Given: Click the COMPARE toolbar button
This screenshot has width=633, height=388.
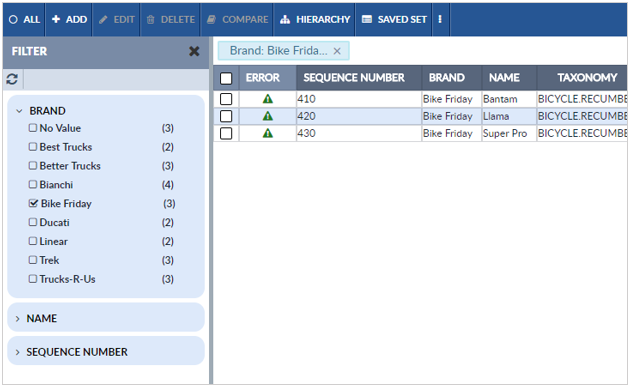Looking at the screenshot, I should pos(237,20).
